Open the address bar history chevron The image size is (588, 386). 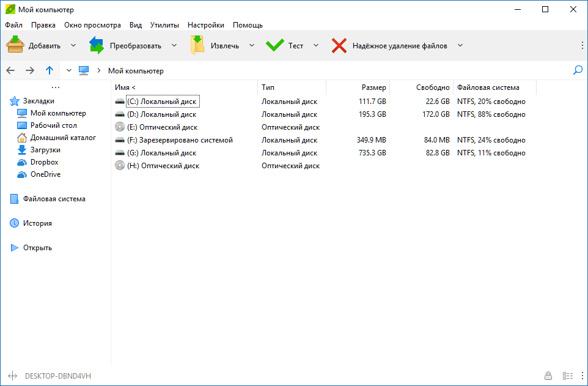pyautogui.click(x=68, y=70)
